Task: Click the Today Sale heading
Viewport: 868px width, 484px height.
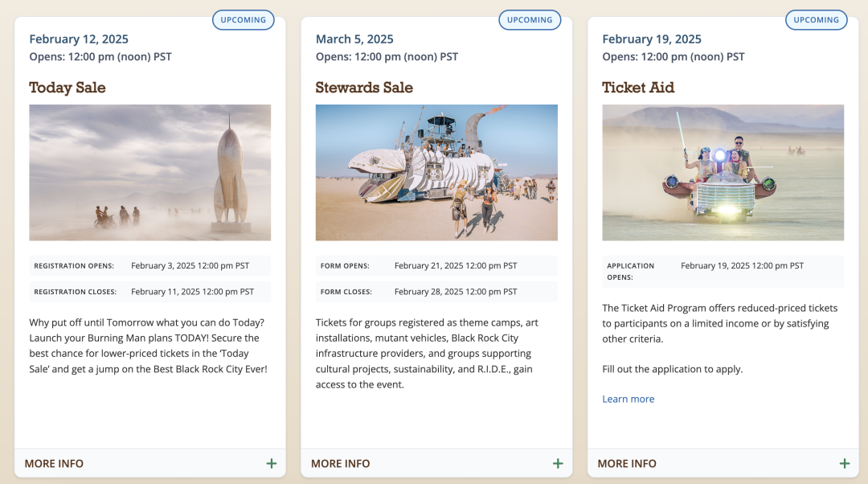Action: [x=68, y=88]
